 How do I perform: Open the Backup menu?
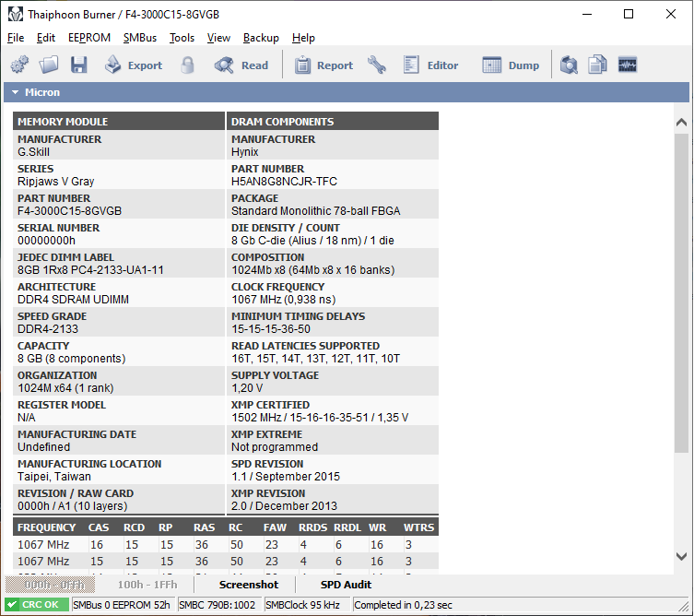(261, 38)
